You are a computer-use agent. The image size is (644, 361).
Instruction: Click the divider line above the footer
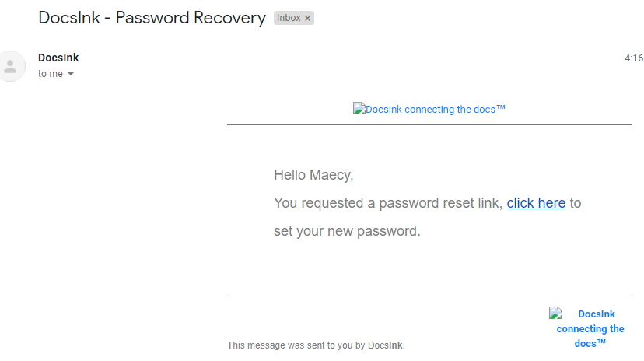click(429, 296)
